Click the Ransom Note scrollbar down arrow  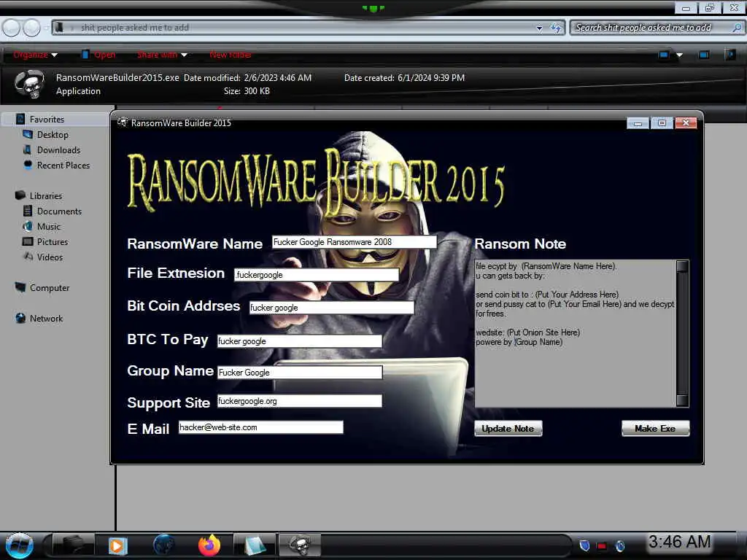point(682,400)
